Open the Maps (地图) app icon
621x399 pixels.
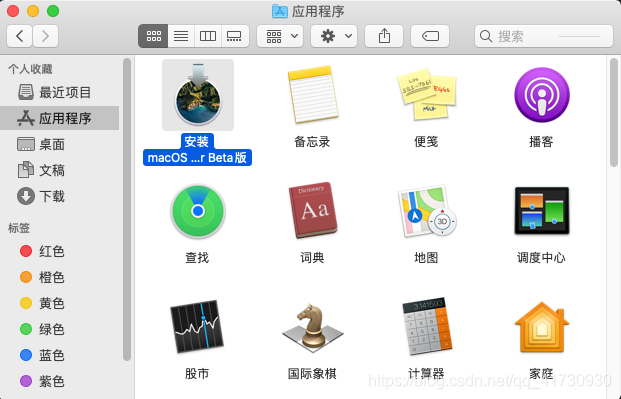tap(427, 211)
